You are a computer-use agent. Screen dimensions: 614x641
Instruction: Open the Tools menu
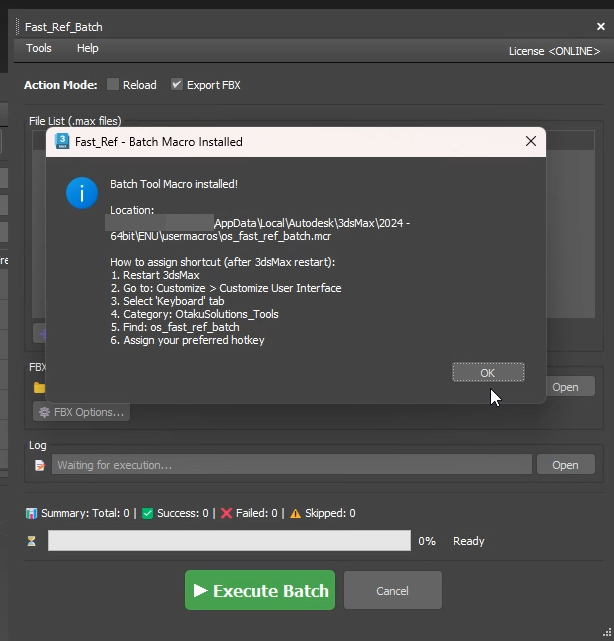tap(39, 48)
